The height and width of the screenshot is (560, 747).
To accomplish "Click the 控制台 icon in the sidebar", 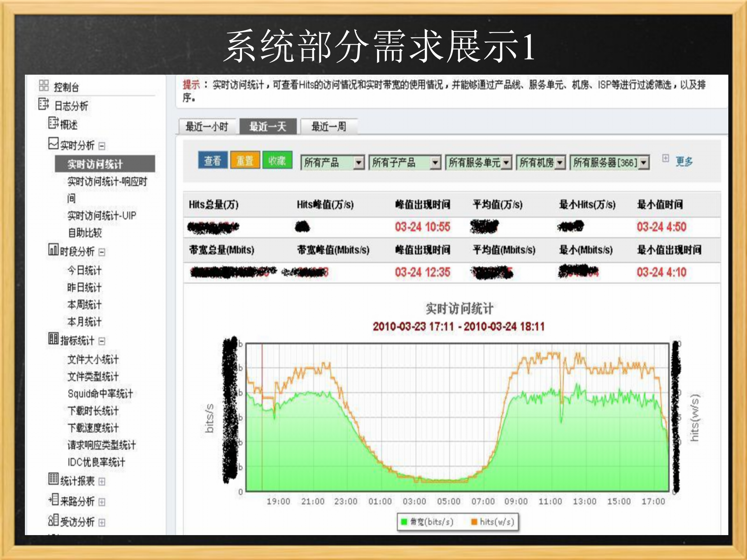I will tap(44, 86).
